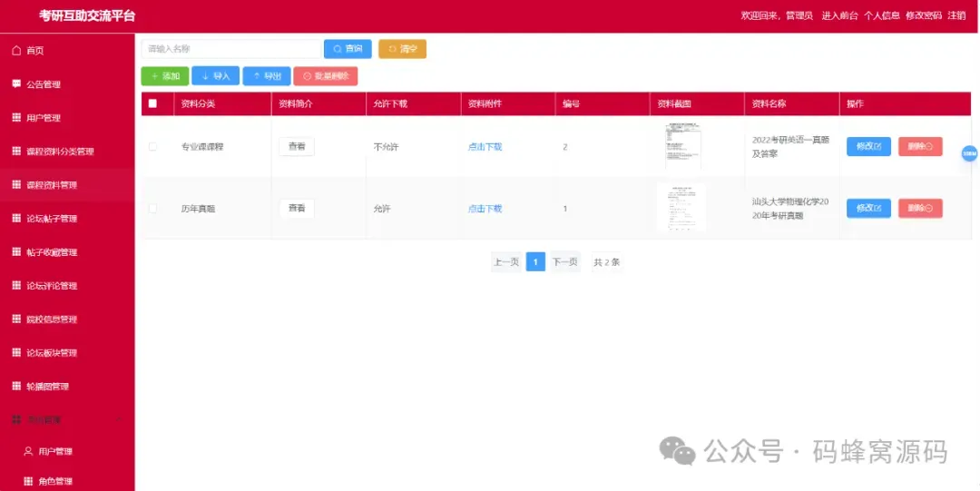This screenshot has height=491, width=980.
Task: Click 查看 in the 专业课课程 row
Action: pyautogui.click(x=297, y=146)
